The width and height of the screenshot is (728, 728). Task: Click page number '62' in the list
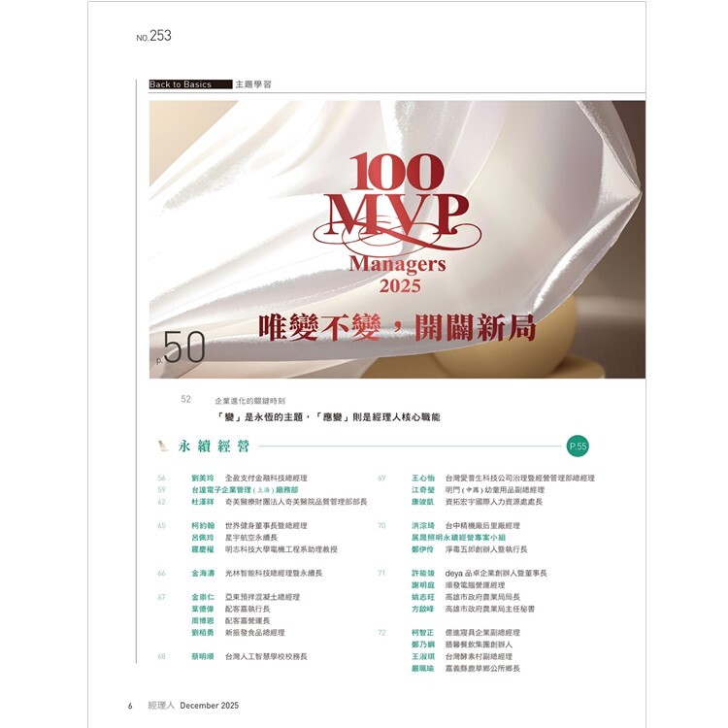click(x=161, y=502)
